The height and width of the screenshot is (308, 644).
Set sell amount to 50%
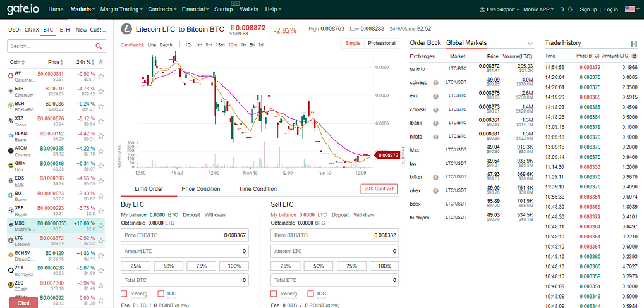pyautogui.click(x=319, y=266)
